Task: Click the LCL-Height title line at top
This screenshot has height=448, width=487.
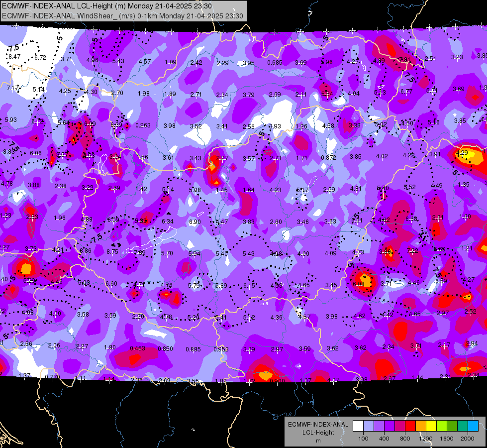Action: [107, 6]
